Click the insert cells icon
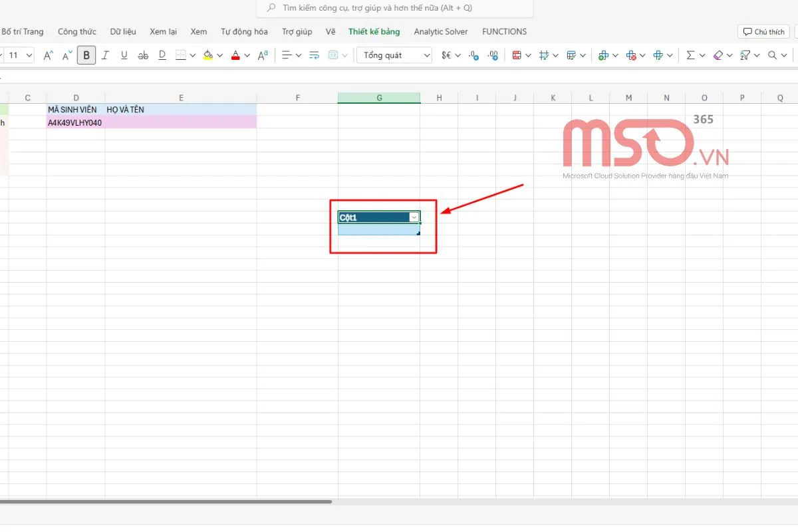This screenshot has height=532, width=798. [603, 55]
